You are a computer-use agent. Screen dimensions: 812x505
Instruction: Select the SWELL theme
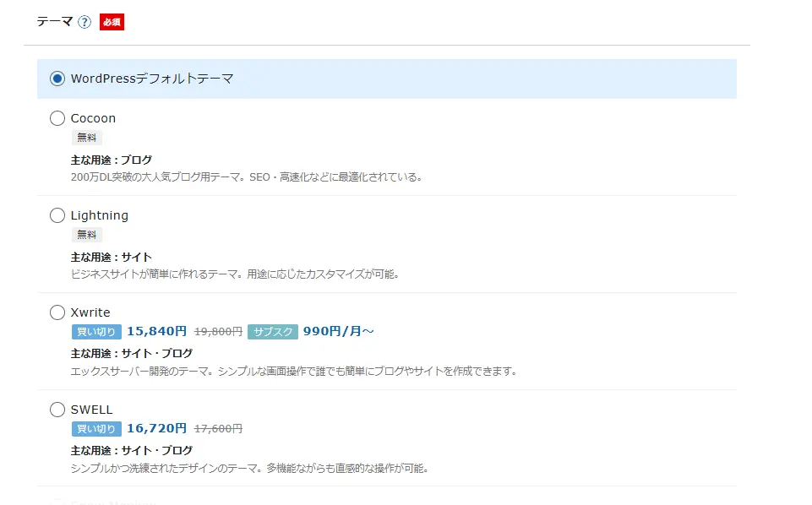tap(57, 409)
